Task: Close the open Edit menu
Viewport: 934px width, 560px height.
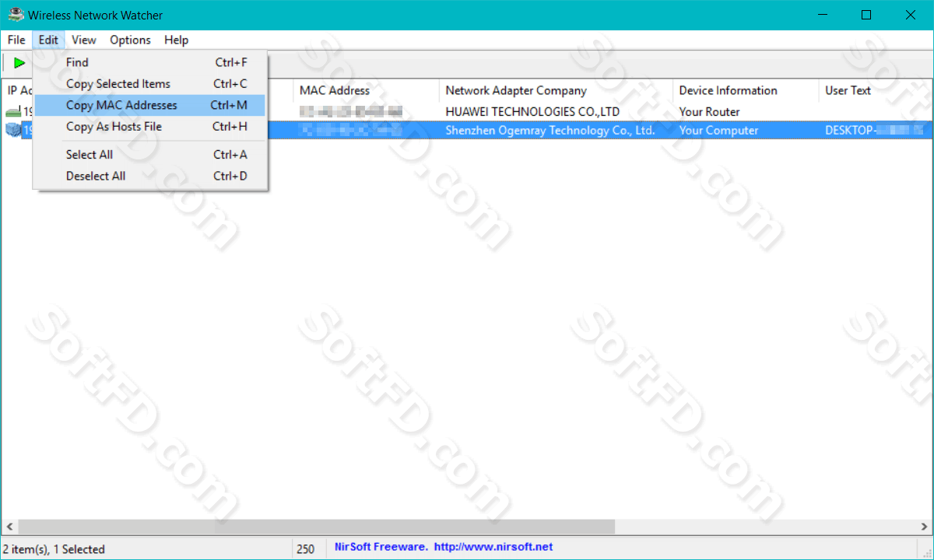Action: click(48, 40)
